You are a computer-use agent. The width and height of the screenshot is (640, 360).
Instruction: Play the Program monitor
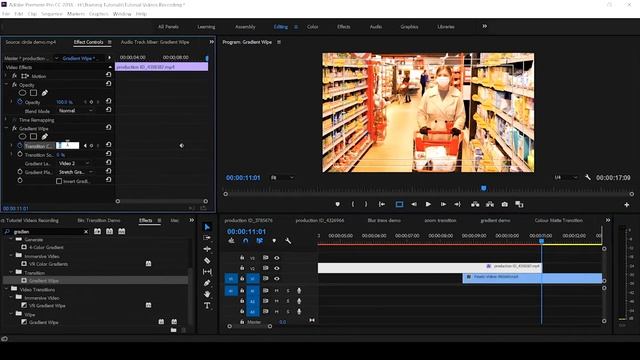pyautogui.click(x=428, y=204)
